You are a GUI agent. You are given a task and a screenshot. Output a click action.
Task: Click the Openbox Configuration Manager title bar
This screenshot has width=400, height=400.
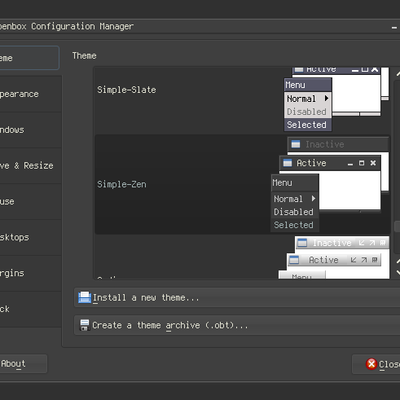pyautogui.click(x=200, y=26)
